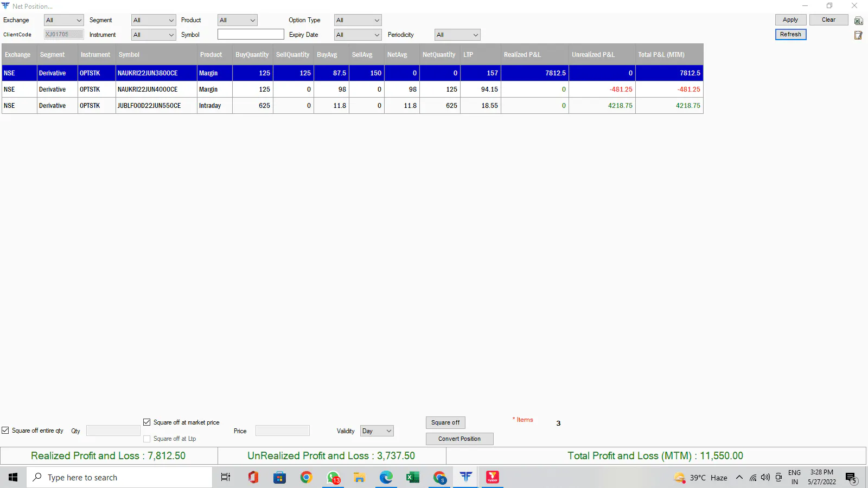
Task: Open the Chrome profile icon with S badge
Action: pyautogui.click(x=439, y=477)
